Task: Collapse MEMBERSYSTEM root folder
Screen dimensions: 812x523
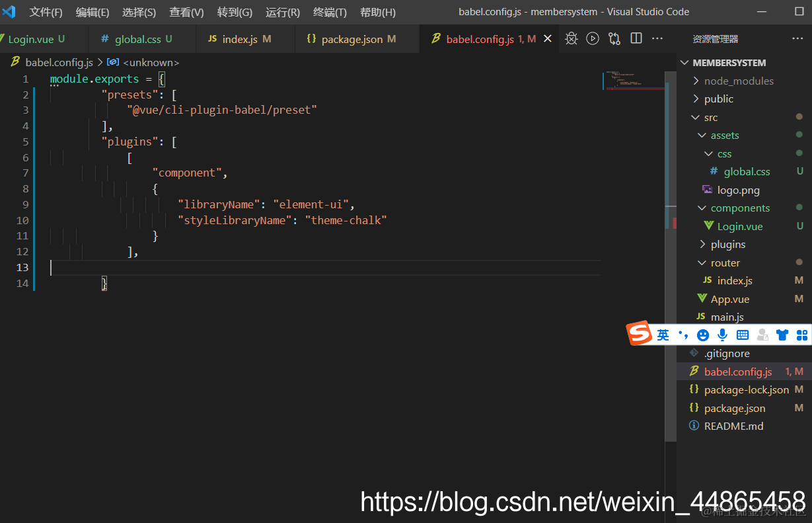Action: coord(744,63)
